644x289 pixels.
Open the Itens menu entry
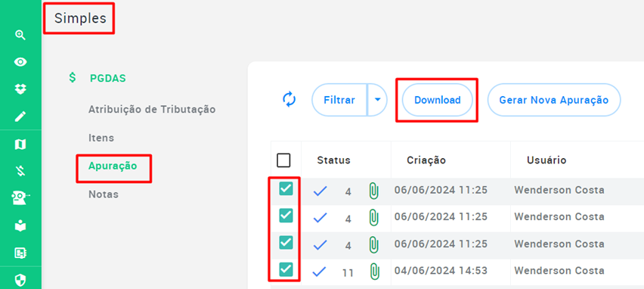(x=101, y=138)
